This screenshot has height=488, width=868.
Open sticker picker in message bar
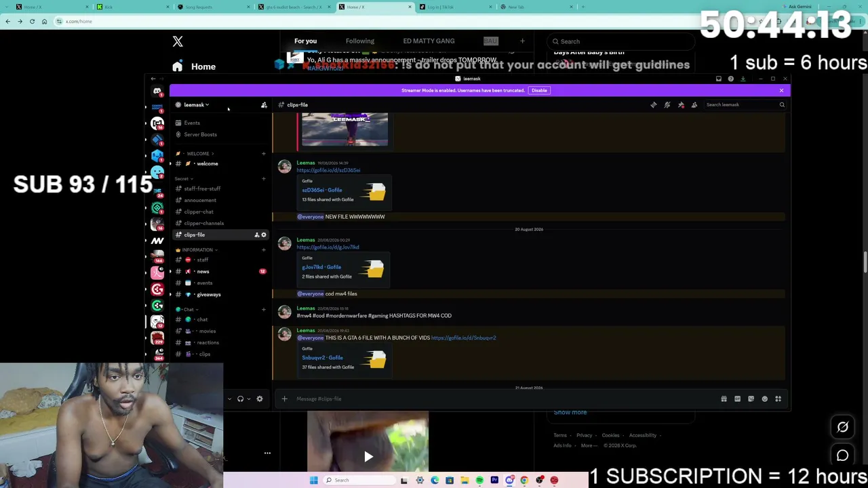[751, 399]
